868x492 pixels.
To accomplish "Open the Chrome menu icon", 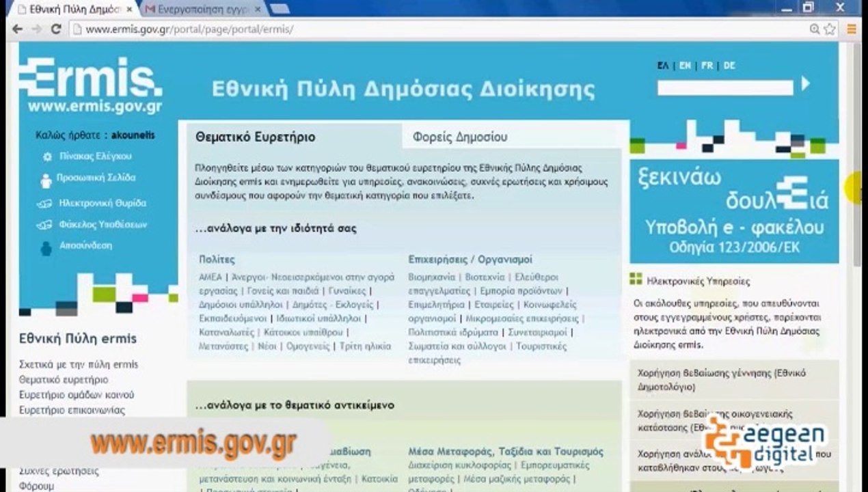I will pyautogui.click(x=852, y=29).
